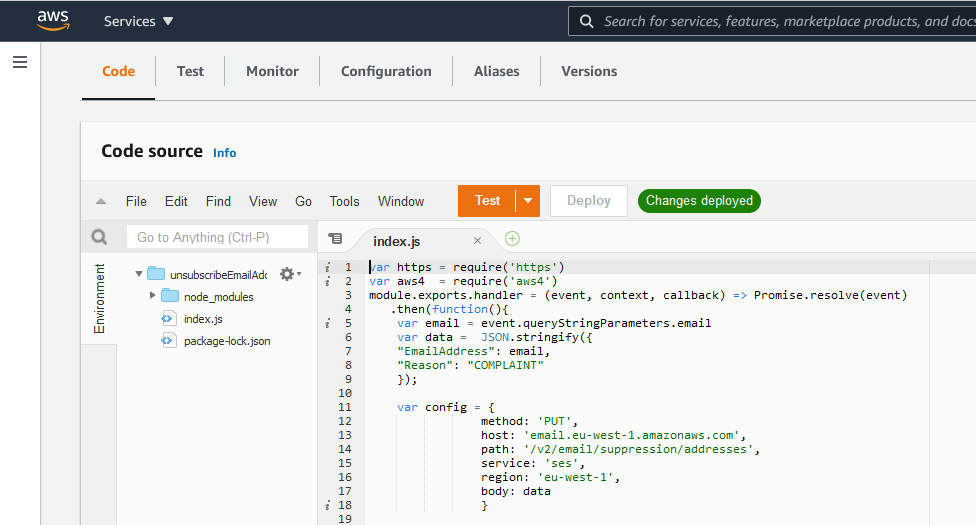Open the environment settings gear menu

point(290,274)
